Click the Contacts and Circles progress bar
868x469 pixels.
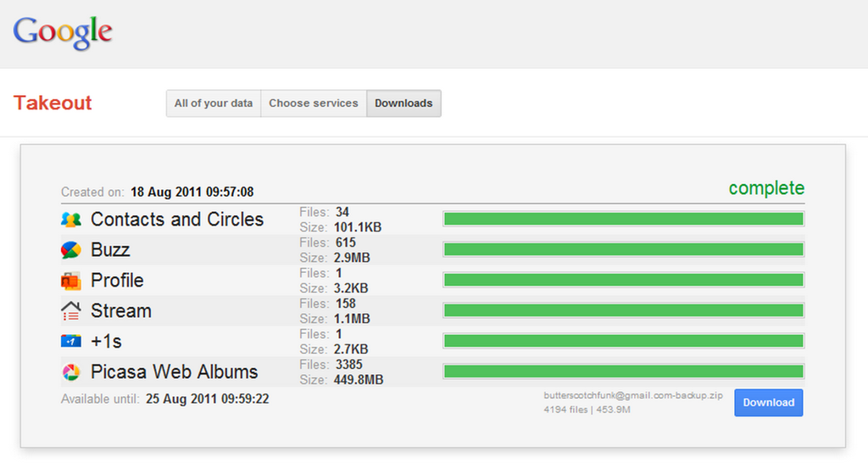pos(623,220)
